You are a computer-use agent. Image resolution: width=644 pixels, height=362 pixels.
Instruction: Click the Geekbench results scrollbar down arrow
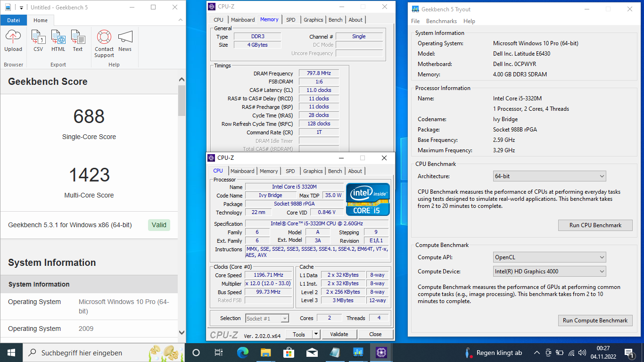point(182,332)
